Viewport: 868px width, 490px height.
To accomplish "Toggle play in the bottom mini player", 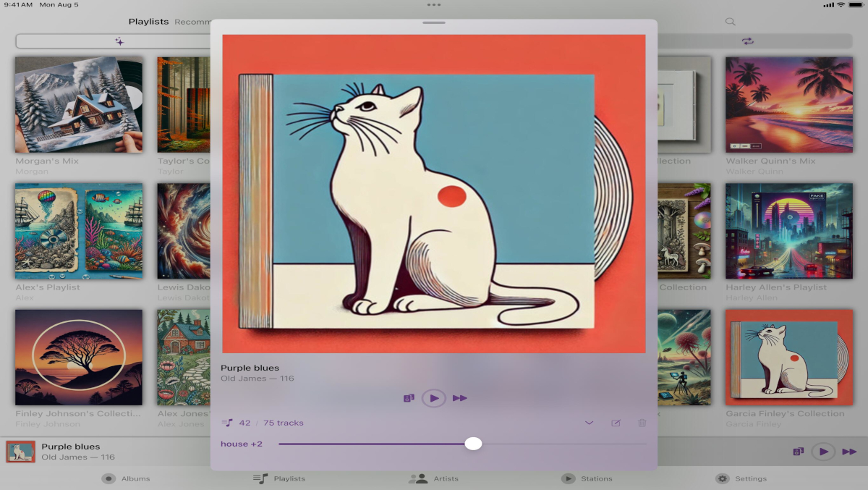I will [823, 452].
